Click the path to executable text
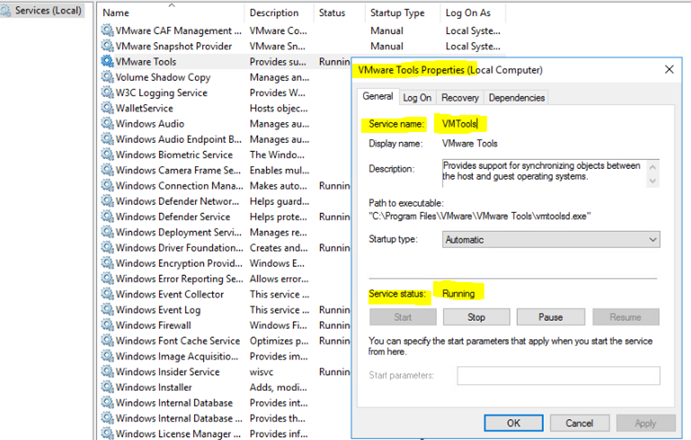 479,216
